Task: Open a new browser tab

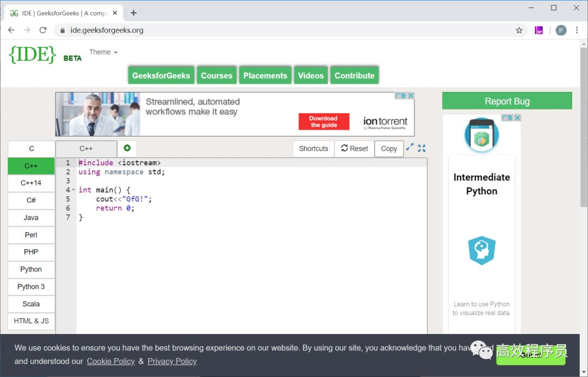Action: 133,13
